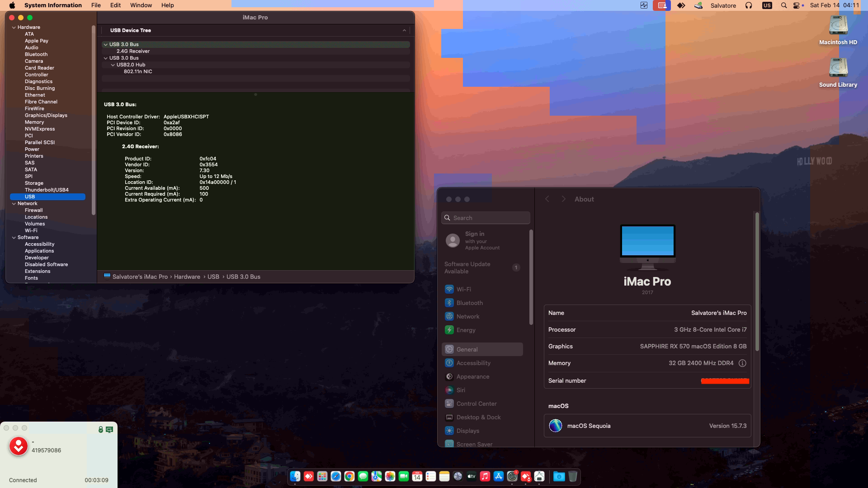Open Safari from the Dock
The width and height of the screenshot is (868, 488).
[x=336, y=476]
